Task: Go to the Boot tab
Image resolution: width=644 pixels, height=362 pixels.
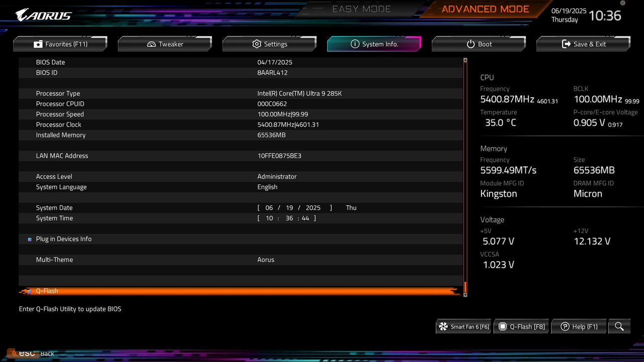Action: 479,44
